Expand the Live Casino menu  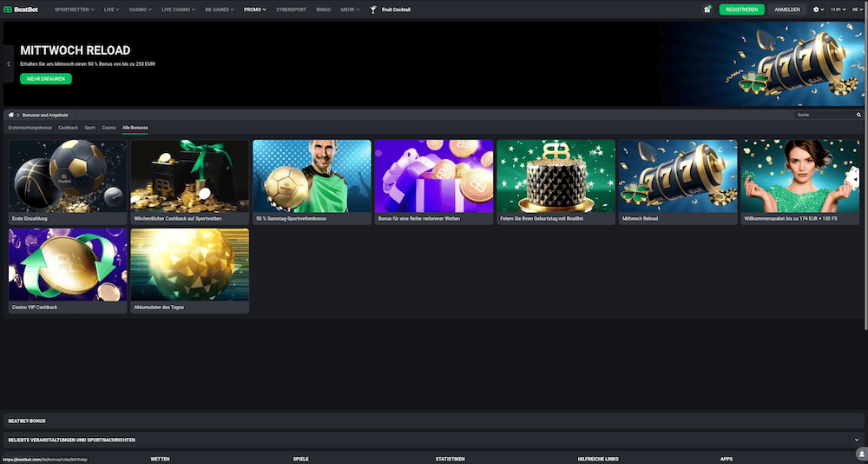tap(178, 10)
